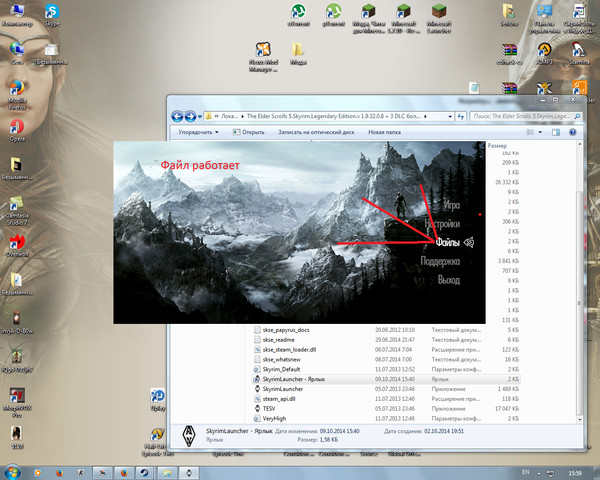Viewport: 600px width, 480px height.
Task: Select the SkyrimLauncher application file
Action: click(x=283, y=389)
